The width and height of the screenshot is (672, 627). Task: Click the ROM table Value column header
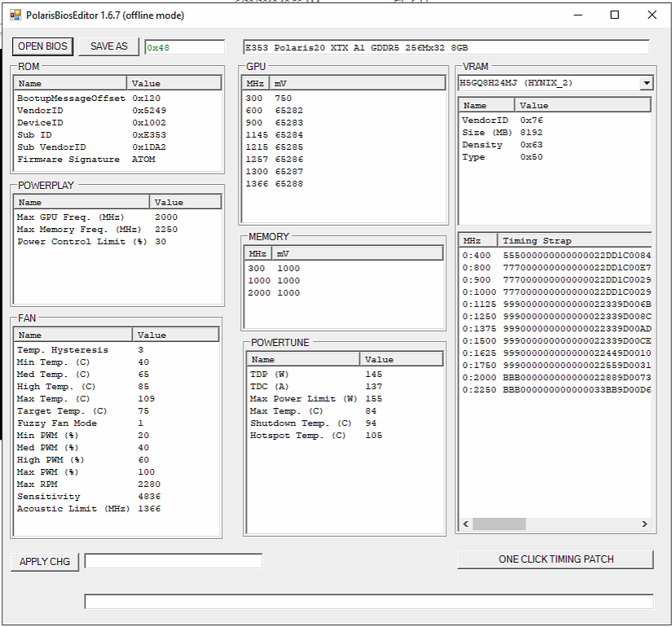click(173, 83)
